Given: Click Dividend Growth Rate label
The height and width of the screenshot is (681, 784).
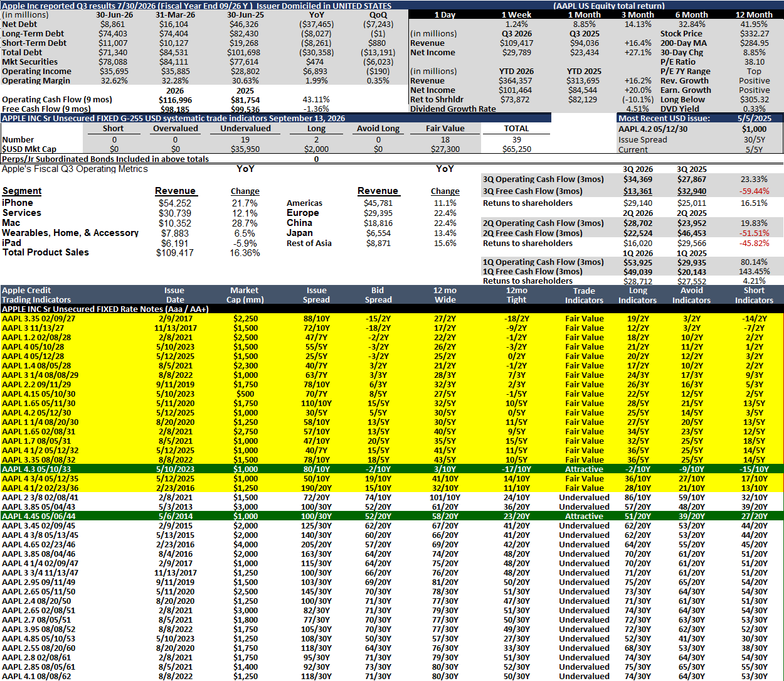Looking at the screenshot, I should tap(453, 109).
